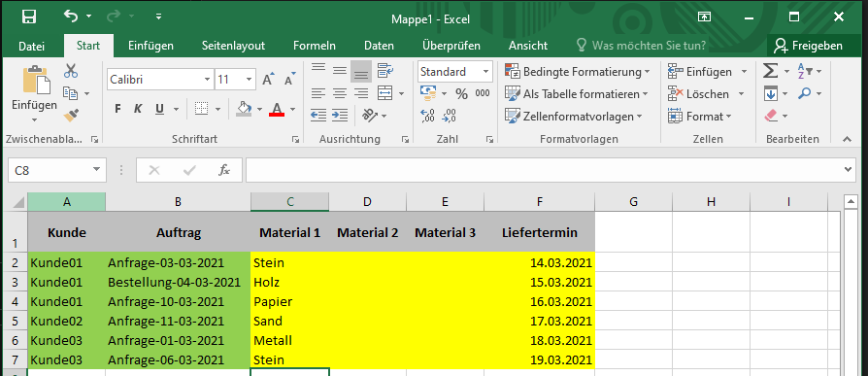Clear contents with the eraser icon
Image resolution: width=868 pixels, height=376 pixels.
coord(771,116)
